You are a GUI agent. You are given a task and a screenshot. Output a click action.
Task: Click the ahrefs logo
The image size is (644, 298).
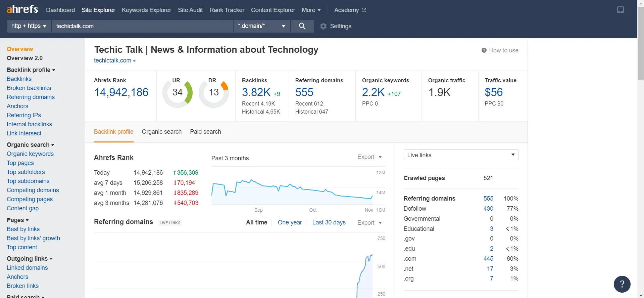click(x=22, y=9)
